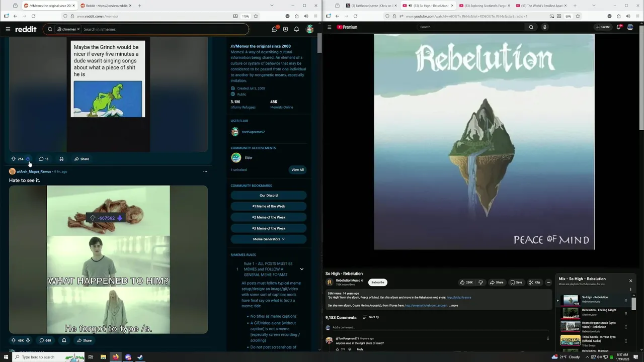Viewport: 644px width, 362px height.
Task: Open Windows Task View button
Action: tap(91, 357)
